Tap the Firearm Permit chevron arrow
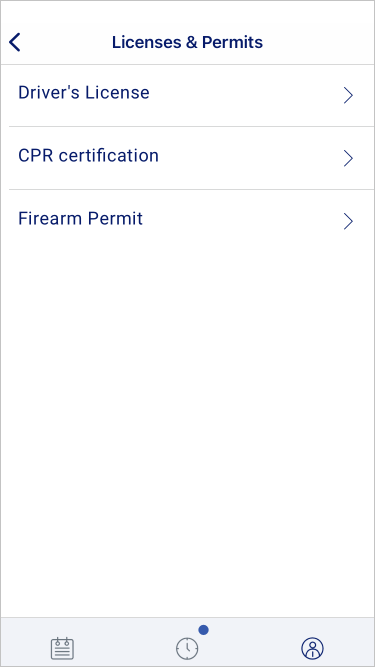The height and width of the screenshot is (667, 375). click(x=348, y=222)
